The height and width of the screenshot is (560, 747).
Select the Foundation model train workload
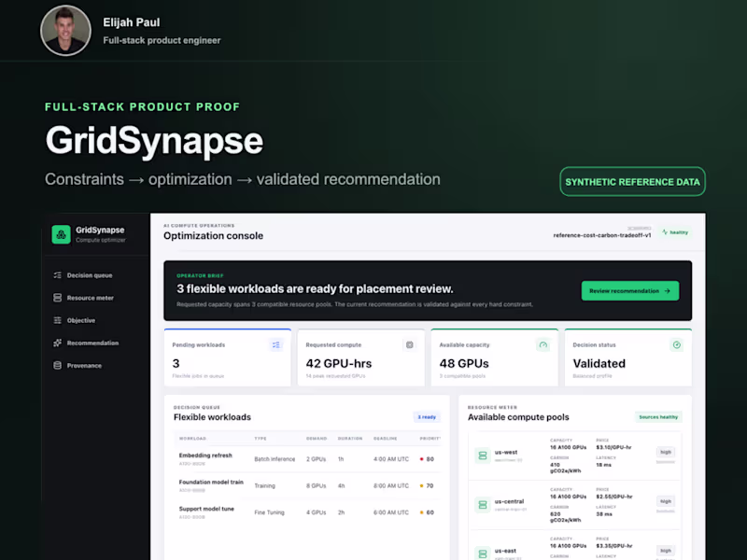pos(307,485)
